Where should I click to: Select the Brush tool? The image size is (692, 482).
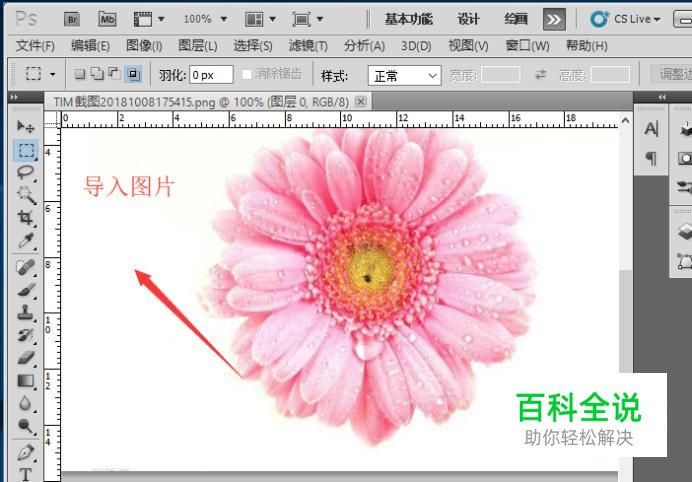26,290
